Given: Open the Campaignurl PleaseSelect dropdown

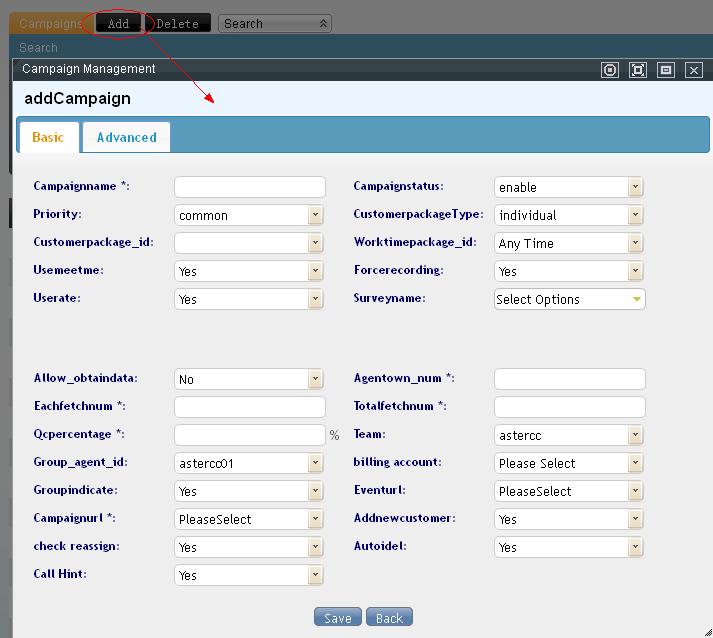Looking at the screenshot, I should (315, 519).
